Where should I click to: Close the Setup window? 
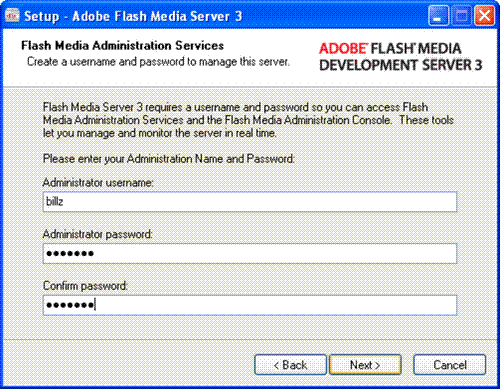point(484,16)
